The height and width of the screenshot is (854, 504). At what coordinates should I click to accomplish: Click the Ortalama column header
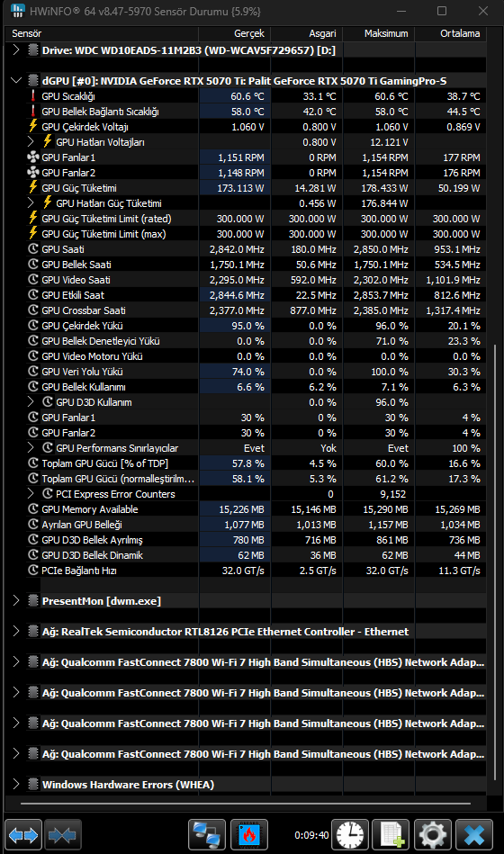pos(451,33)
